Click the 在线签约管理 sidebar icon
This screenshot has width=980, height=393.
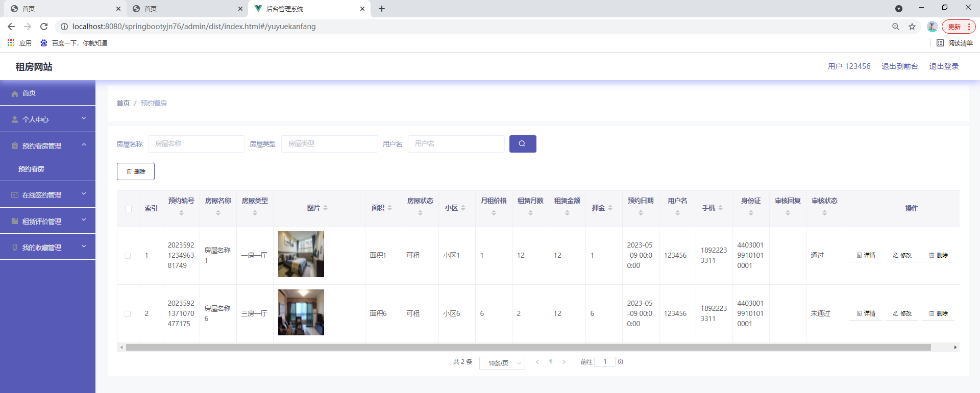tap(15, 195)
